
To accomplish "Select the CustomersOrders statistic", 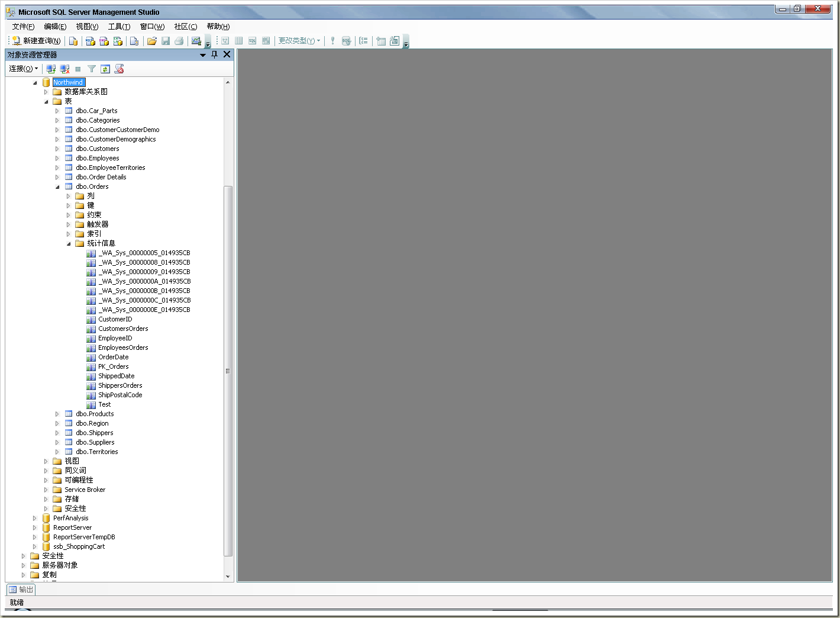I will [123, 329].
